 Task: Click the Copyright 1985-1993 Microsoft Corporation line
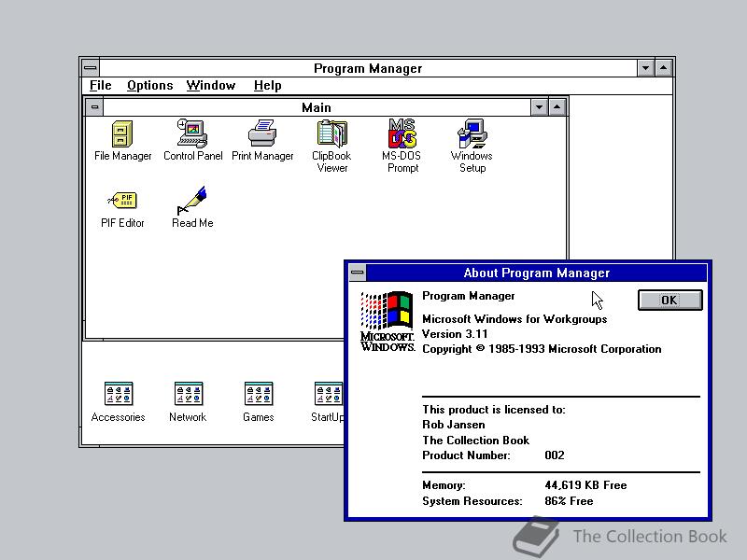tap(542, 349)
